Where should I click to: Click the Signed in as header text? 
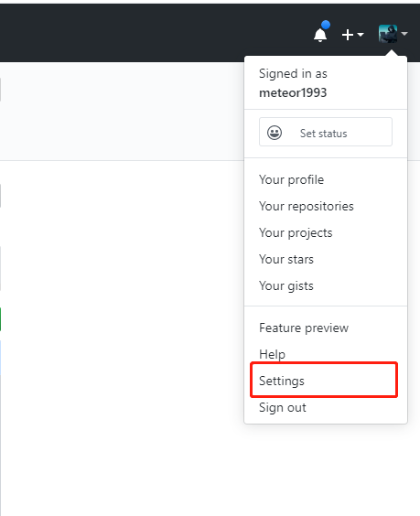point(293,74)
